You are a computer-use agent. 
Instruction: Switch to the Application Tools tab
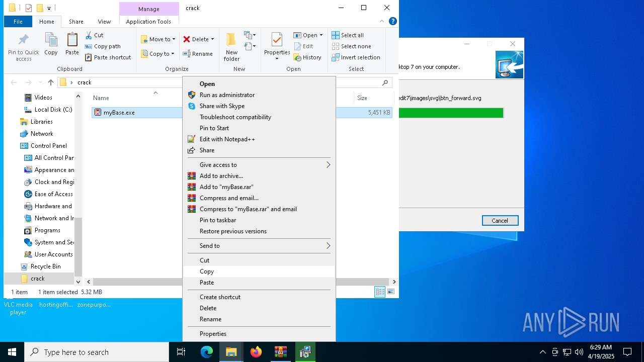[x=148, y=22]
